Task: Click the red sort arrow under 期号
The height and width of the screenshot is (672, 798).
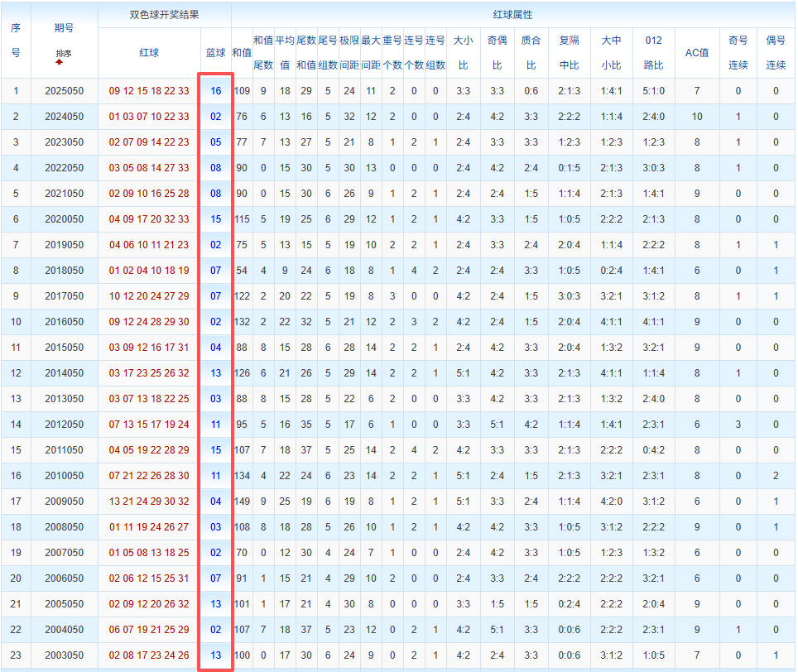Action: tap(60, 61)
